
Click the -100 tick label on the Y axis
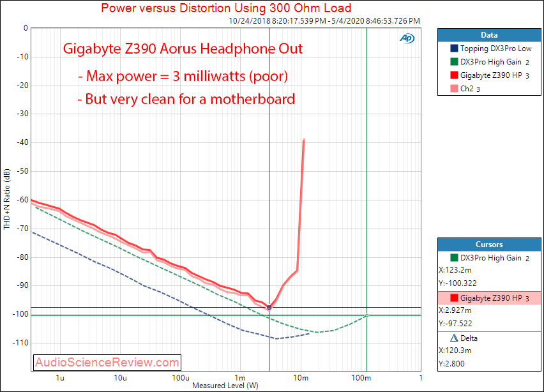pos(20,314)
